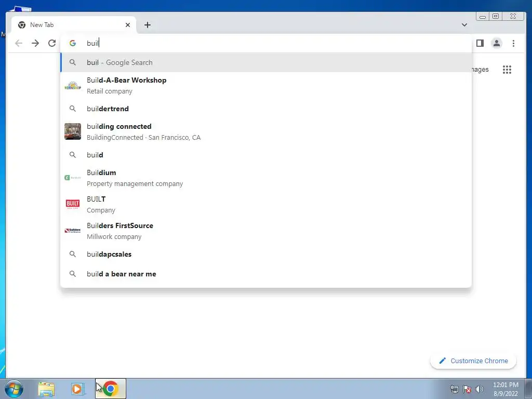Click the BuildingConnected photo thumbnail
This screenshot has width=532, height=399.
pyautogui.click(x=73, y=131)
